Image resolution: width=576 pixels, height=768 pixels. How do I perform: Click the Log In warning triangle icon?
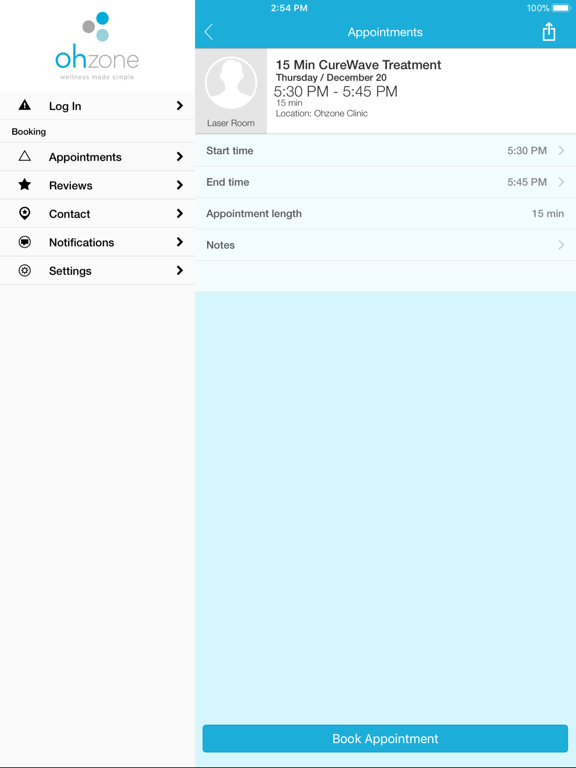pyautogui.click(x=24, y=105)
